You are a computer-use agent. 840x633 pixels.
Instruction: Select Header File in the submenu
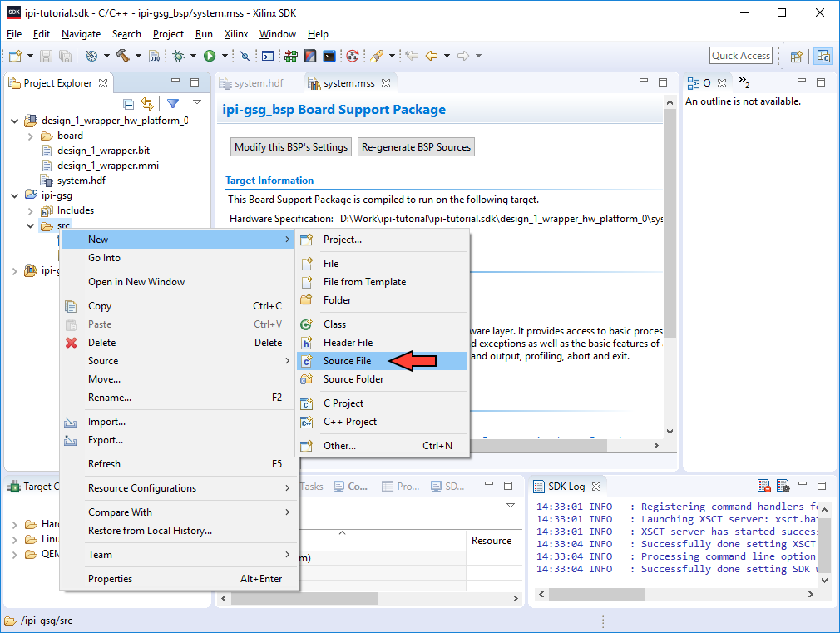(383, 343)
